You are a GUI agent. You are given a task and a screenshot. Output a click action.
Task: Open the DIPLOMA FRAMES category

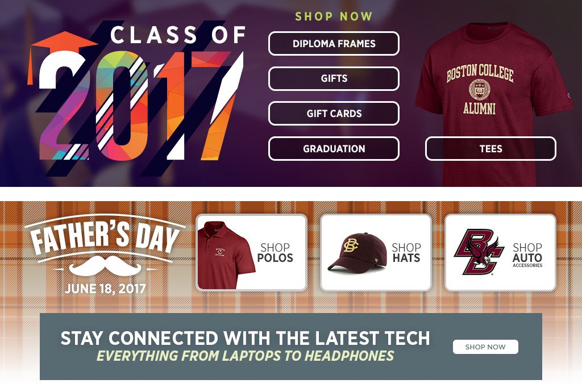[334, 44]
